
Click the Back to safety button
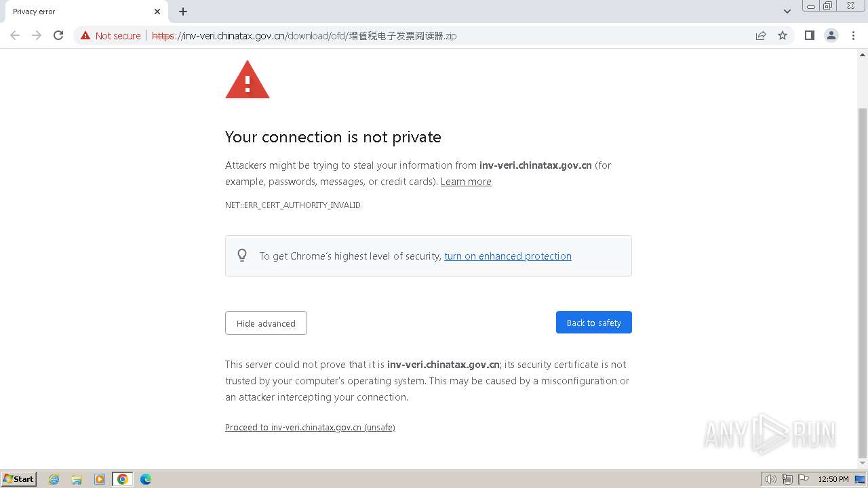point(594,323)
